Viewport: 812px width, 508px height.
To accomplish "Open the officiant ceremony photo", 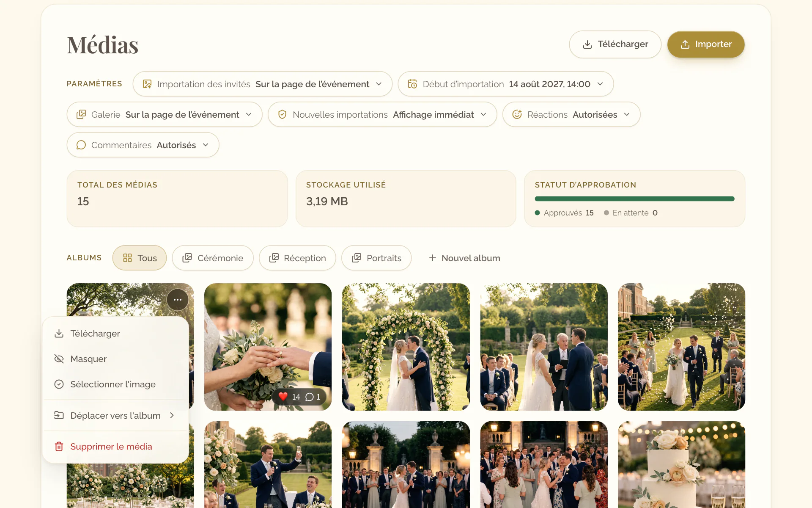I will click(x=544, y=347).
